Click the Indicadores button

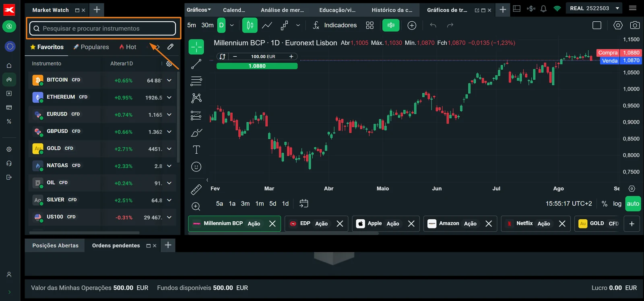coord(335,25)
